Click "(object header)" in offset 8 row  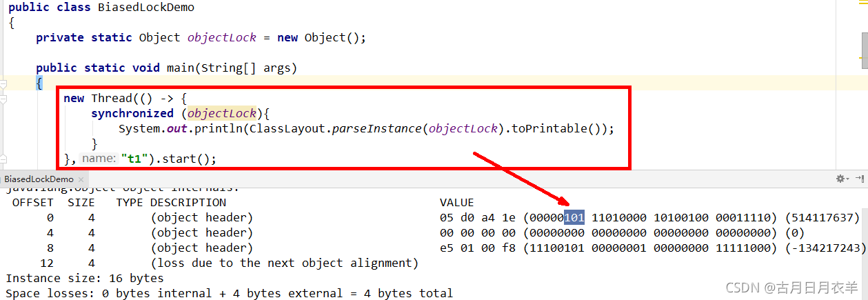click(202, 248)
